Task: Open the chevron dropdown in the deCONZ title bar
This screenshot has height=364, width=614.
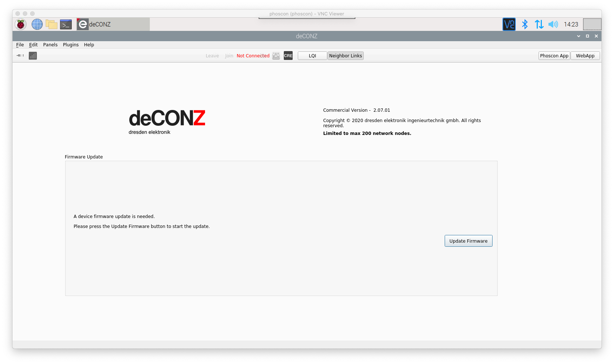Action: coord(578,36)
